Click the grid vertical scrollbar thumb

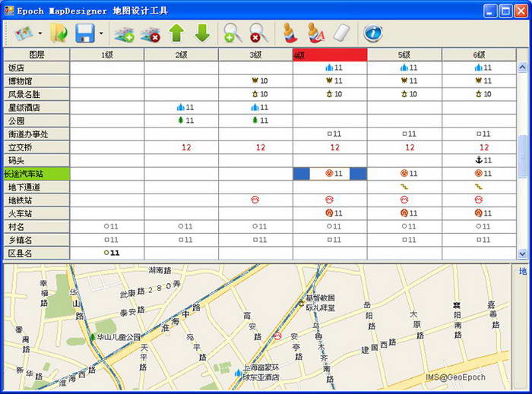coord(522,156)
